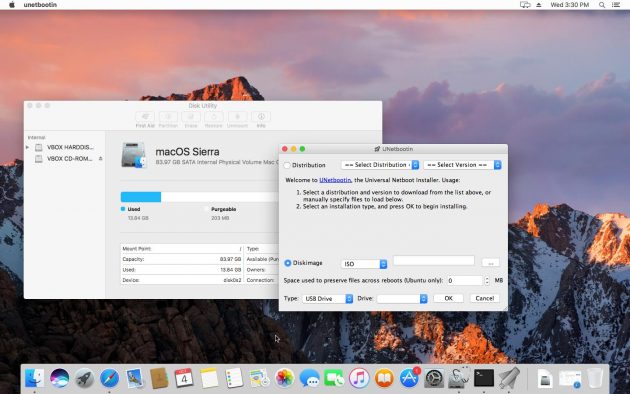630x394 pixels.
Task: Click the Device row disk0s2
Action: [x=182, y=280]
